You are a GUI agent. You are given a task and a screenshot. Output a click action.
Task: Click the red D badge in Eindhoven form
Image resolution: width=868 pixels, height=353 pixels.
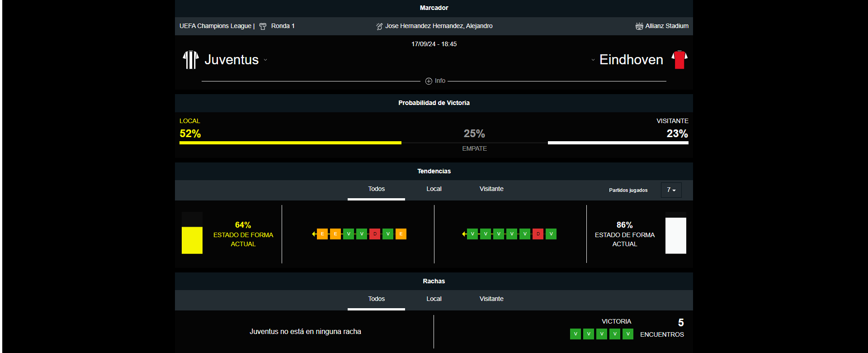538,234
